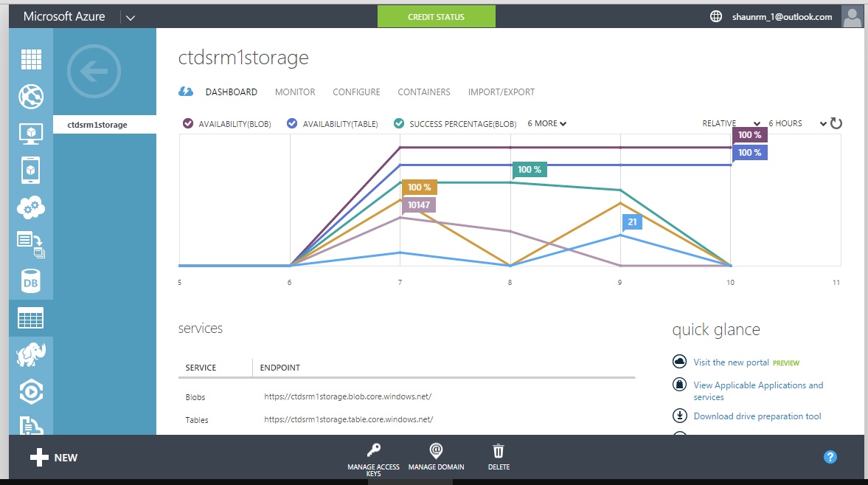868x485 pixels.
Task: Click download icon beside drive preparation tool
Action: point(679,415)
